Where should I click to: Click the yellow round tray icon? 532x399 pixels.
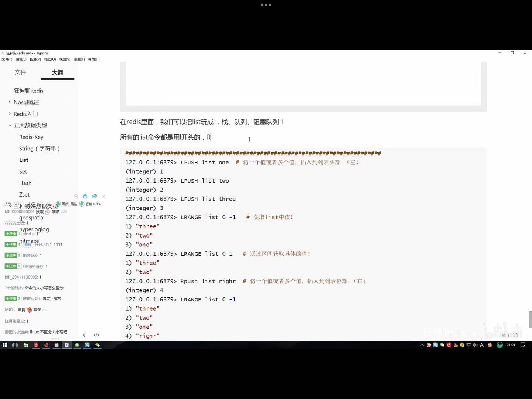click(x=462, y=345)
